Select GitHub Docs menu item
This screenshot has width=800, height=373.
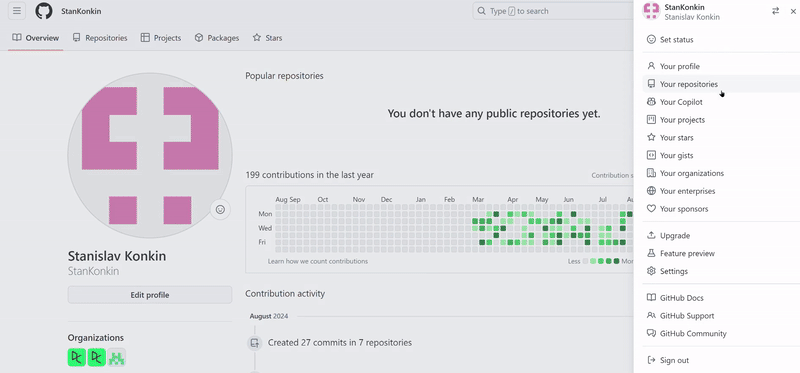click(x=720, y=297)
